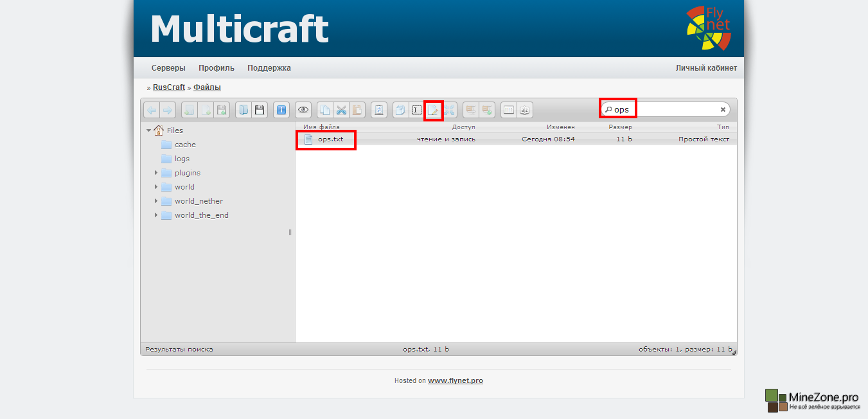Toggle quick look preview eye icon
Screen dimensions: 868x419
click(303, 110)
